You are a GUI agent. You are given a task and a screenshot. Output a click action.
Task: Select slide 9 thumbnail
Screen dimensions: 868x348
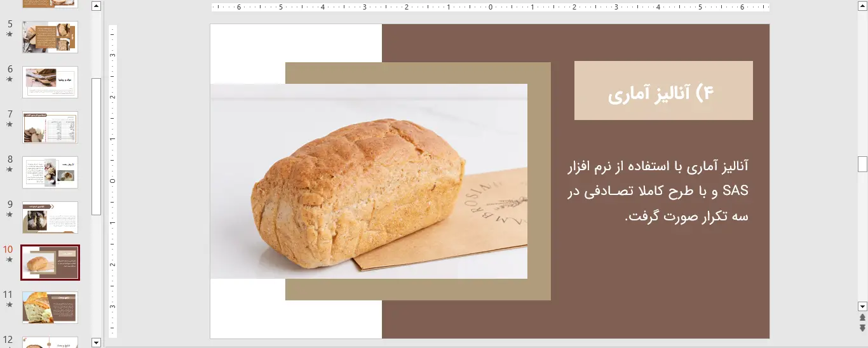coord(50,217)
